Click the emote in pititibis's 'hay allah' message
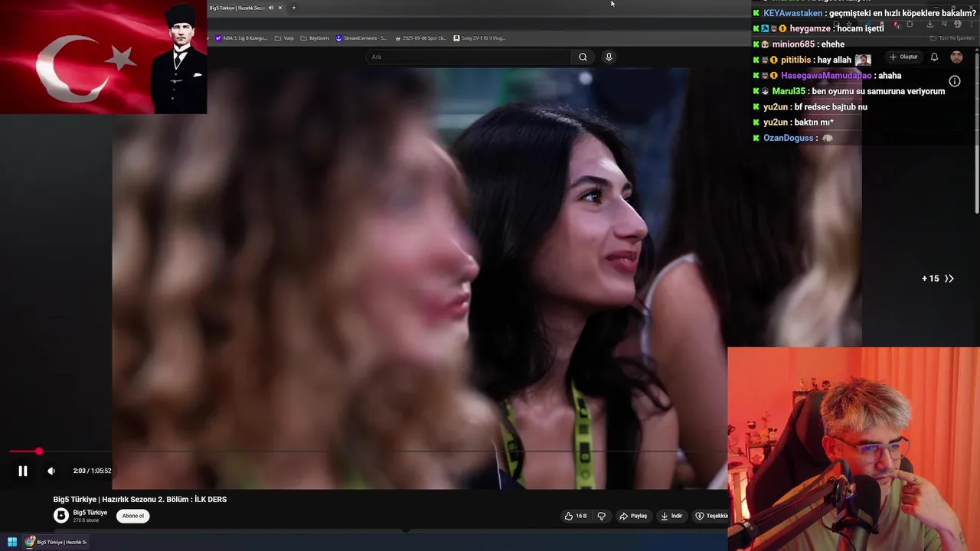This screenshot has width=980, height=551. 863,60
